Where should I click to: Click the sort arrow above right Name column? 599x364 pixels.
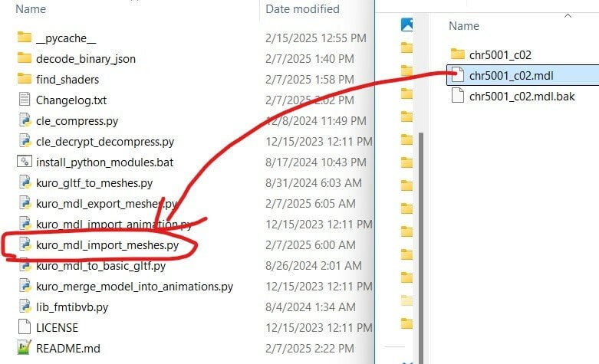point(568,15)
